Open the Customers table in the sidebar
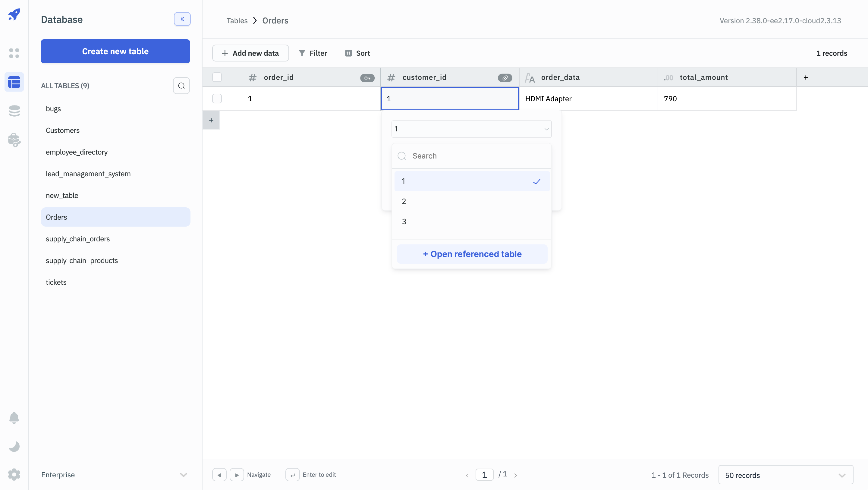The image size is (868, 490). (x=63, y=130)
